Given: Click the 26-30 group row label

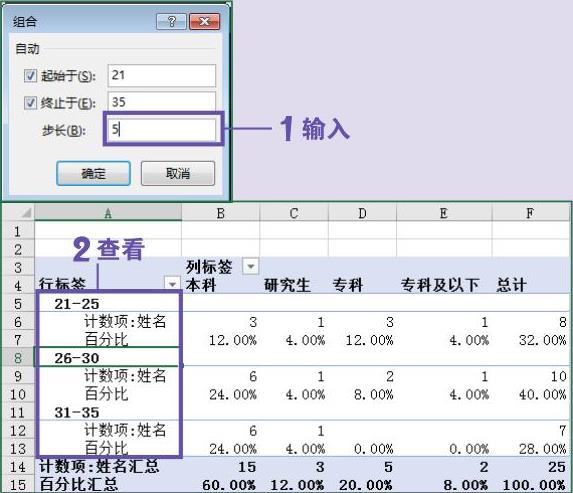Looking at the screenshot, I should (x=77, y=358).
